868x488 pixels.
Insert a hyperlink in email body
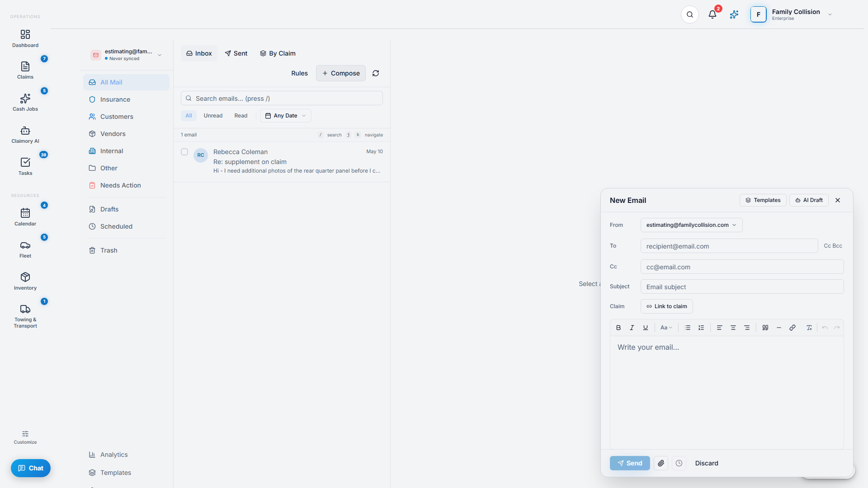[x=793, y=328]
